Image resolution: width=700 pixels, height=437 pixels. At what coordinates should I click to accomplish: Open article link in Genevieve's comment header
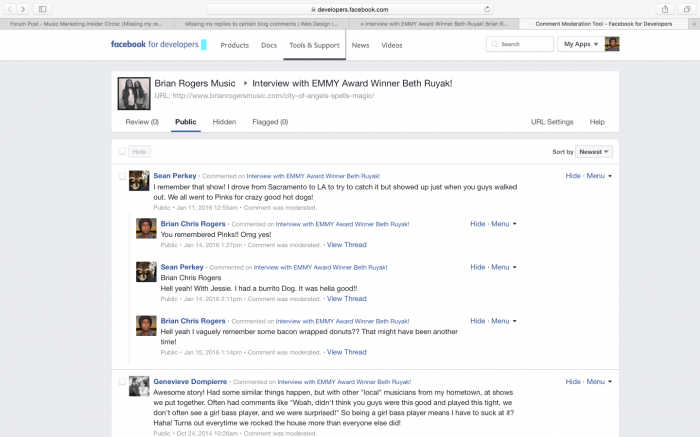tap(344, 382)
